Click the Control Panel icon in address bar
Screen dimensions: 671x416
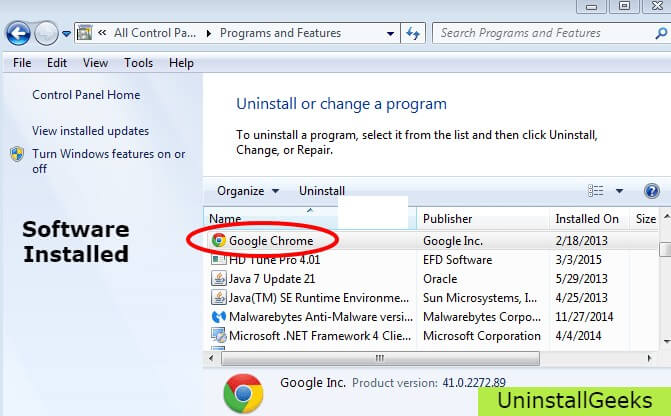coord(85,33)
